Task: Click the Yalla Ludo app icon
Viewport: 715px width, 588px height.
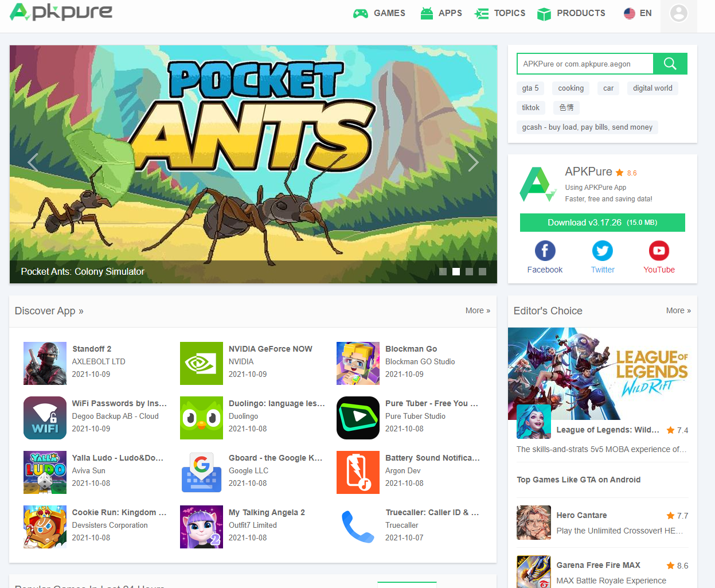Action: click(45, 472)
